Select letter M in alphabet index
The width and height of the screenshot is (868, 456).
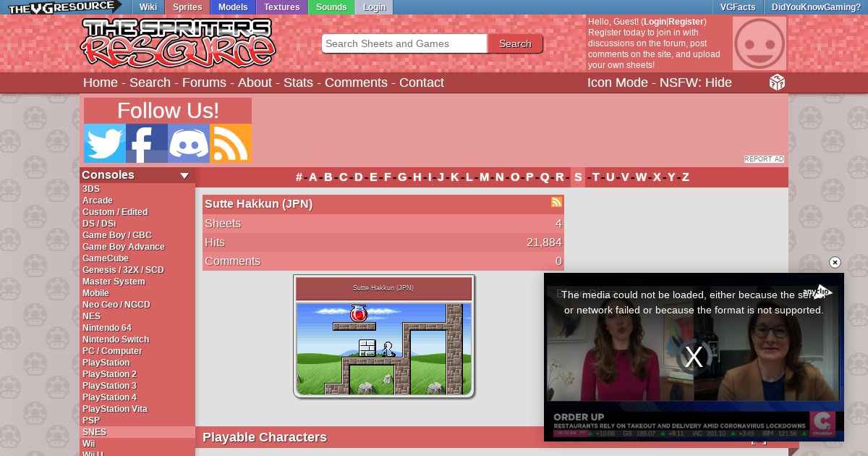[x=484, y=177]
